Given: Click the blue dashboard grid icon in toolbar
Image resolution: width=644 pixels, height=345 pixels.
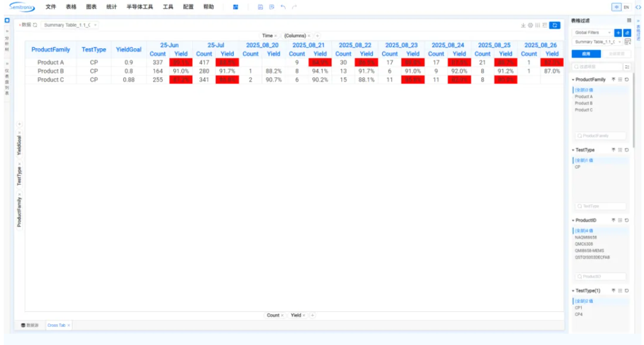Looking at the screenshot, I should pos(235,7).
